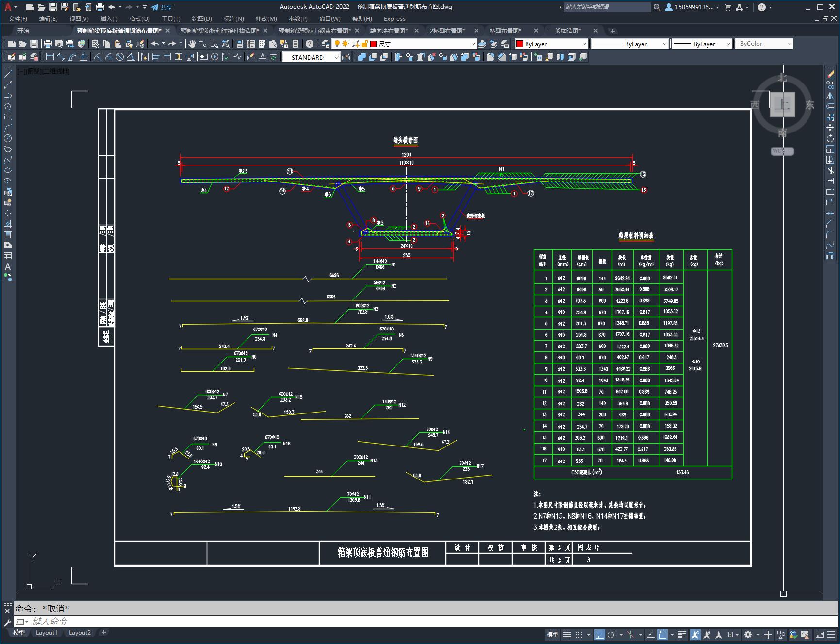Screen dimensions: 840x644
Task: Open the 格式(O) menu
Action: coord(139,19)
